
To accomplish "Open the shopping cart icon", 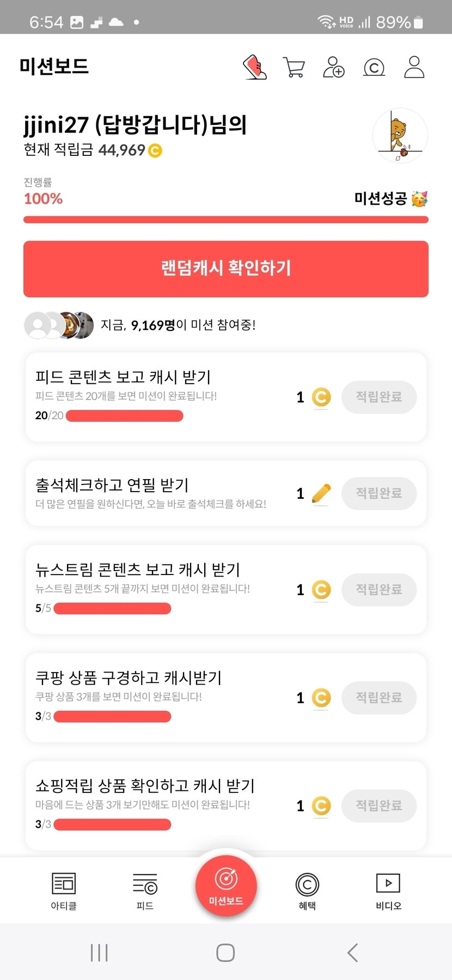I will point(294,67).
